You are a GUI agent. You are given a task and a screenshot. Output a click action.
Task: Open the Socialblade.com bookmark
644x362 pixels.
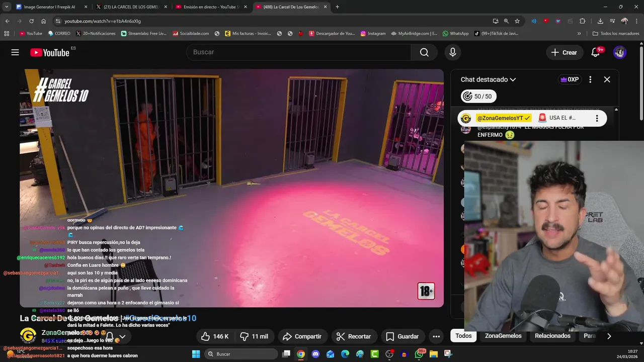(191, 34)
